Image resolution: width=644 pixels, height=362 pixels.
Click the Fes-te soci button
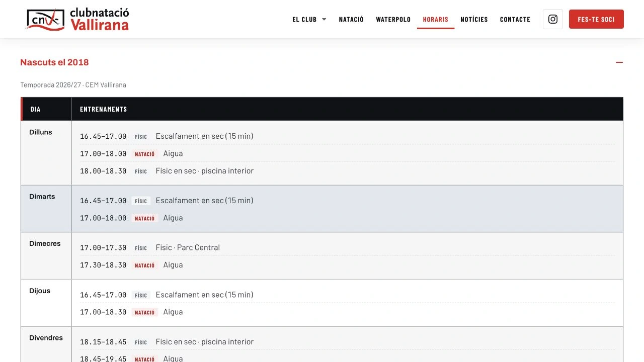pos(596,19)
